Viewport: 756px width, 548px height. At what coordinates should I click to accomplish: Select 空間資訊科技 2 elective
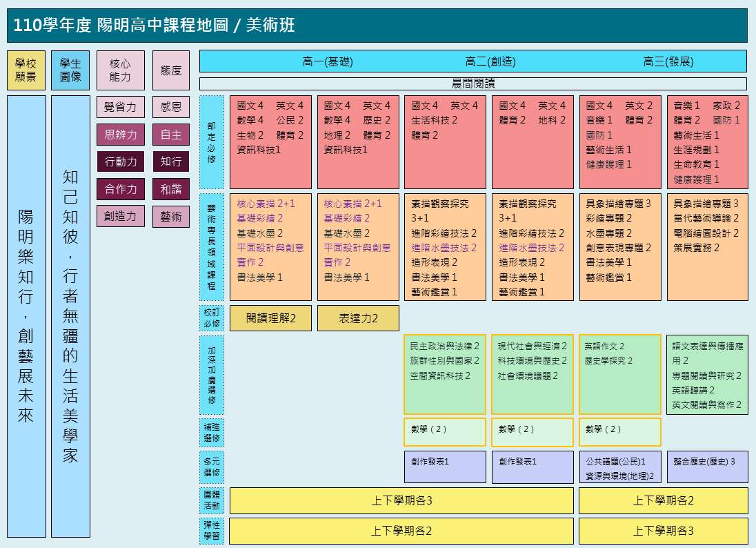pyautogui.click(x=439, y=375)
